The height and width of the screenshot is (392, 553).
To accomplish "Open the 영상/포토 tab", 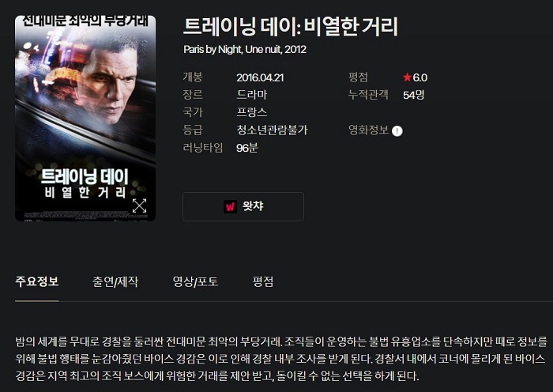I will click(195, 281).
